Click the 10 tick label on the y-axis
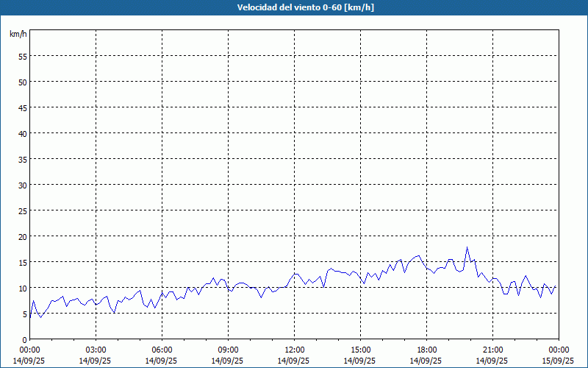Image resolution: width=588 pixels, height=368 pixels. point(23,288)
